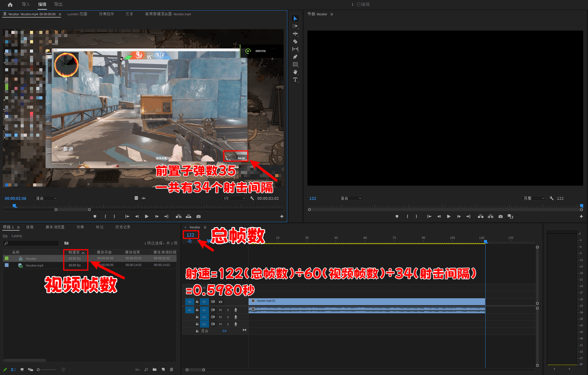Enable voice-over record on A1
This screenshot has height=375, width=588.
[236, 310]
